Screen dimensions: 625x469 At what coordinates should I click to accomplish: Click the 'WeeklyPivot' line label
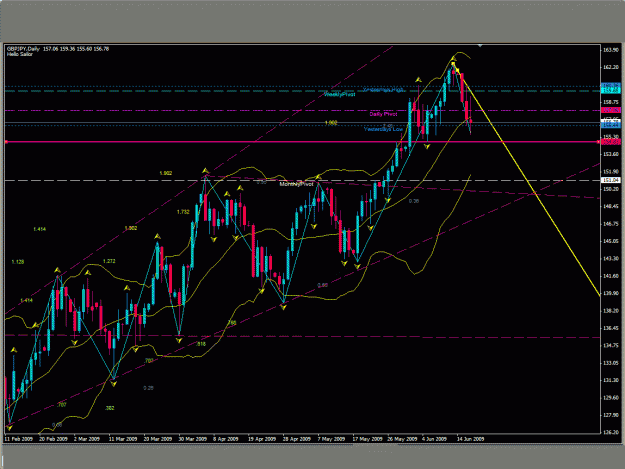point(340,94)
